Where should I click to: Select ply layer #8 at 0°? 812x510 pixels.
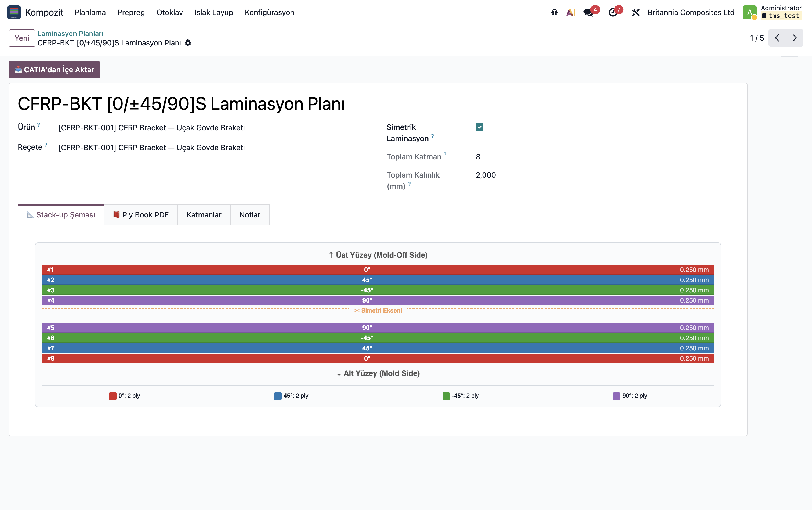(378, 358)
